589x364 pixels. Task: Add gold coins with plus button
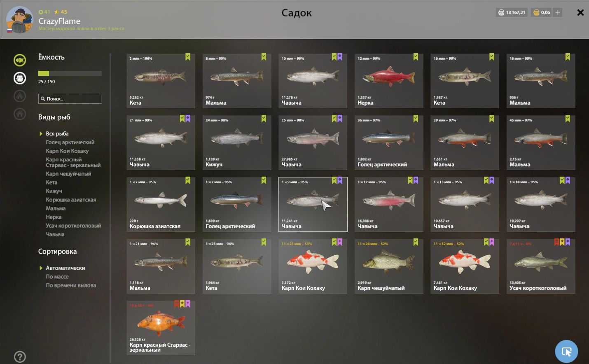[558, 12]
